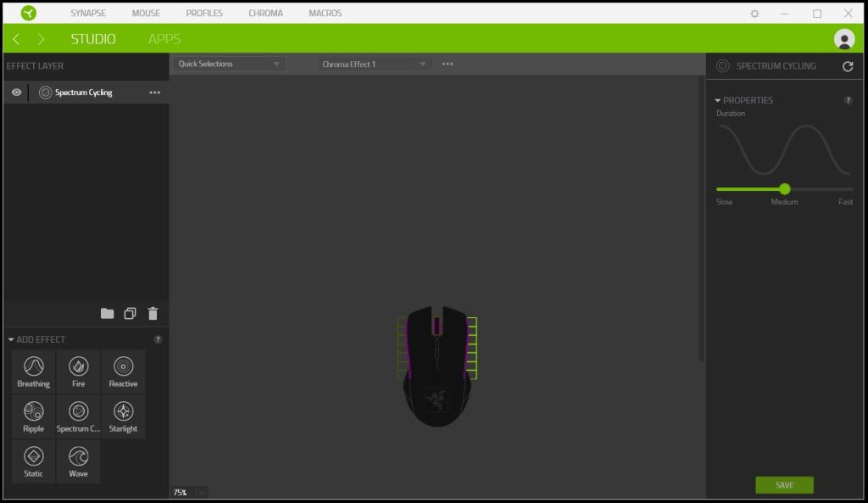Add a Fire effect layer
The image size is (868, 503).
tap(79, 371)
